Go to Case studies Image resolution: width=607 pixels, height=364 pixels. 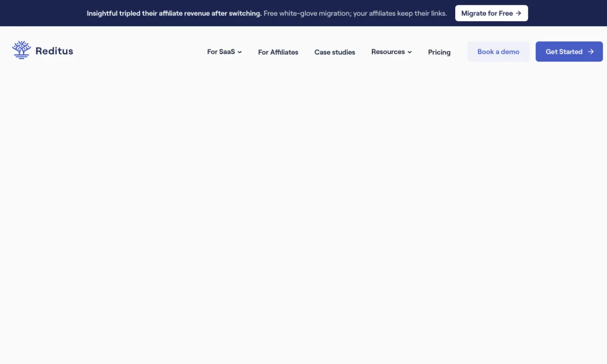coord(335,52)
